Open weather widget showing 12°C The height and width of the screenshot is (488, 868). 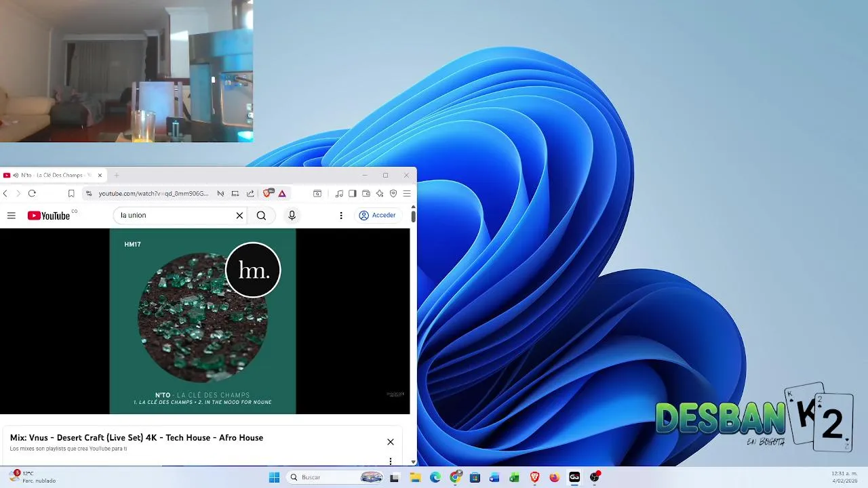(33, 477)
